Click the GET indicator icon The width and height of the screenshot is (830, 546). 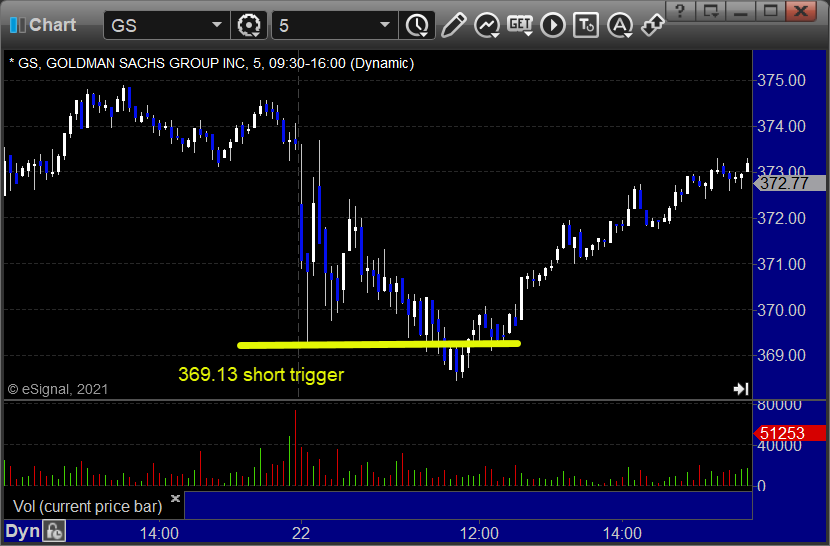(x=520, y=25)
